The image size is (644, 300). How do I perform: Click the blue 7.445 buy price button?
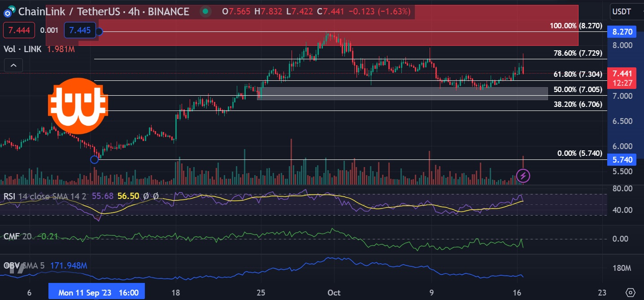80,31
